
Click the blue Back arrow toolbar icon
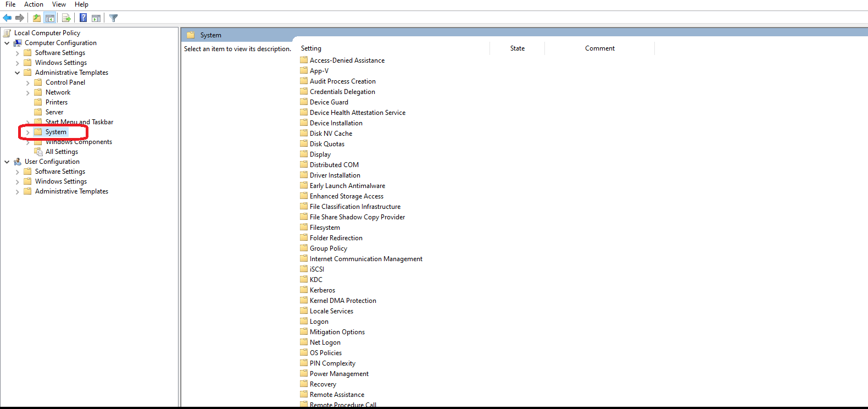click(x=7, y=18)
